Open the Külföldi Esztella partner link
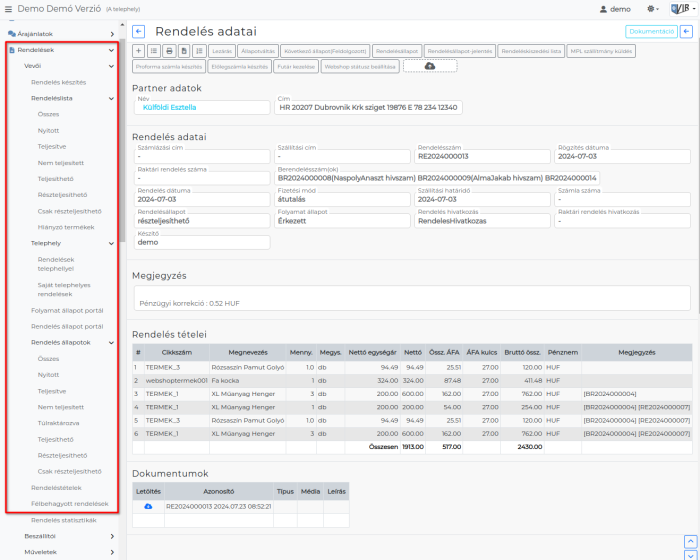This screenshot has height=560, width=700. 169,107
